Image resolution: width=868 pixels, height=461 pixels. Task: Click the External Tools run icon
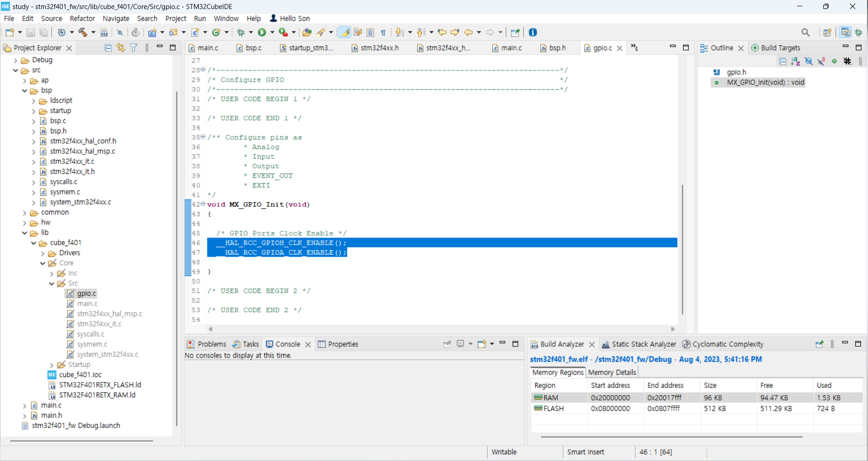pyautogui.click(x=284, y=33)
